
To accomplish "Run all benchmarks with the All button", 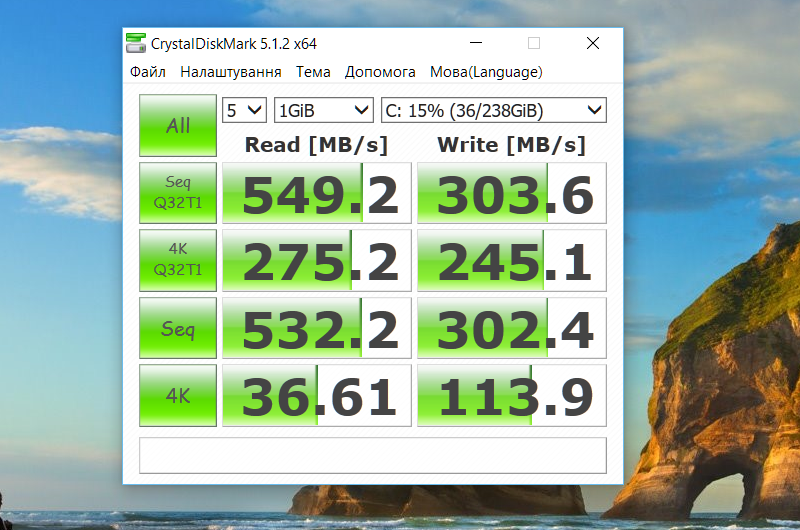I will 178,125.
